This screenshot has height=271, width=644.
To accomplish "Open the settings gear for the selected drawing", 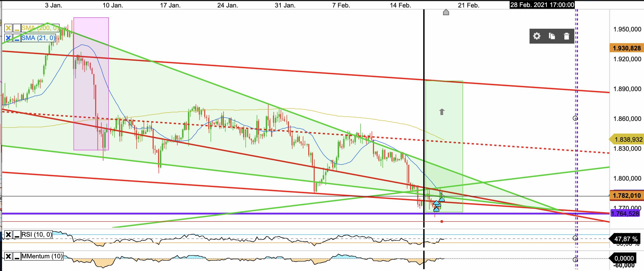I will pos(537,36).
